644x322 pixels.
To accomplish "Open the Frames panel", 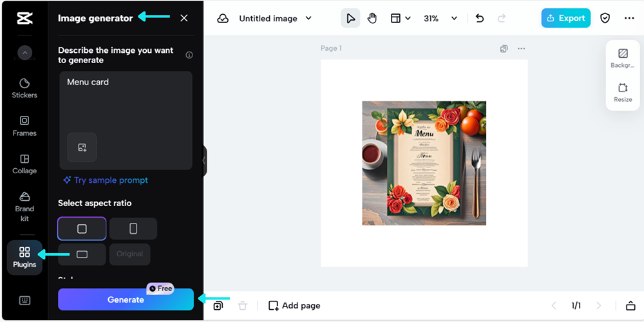I will click(x=24, y=126).
